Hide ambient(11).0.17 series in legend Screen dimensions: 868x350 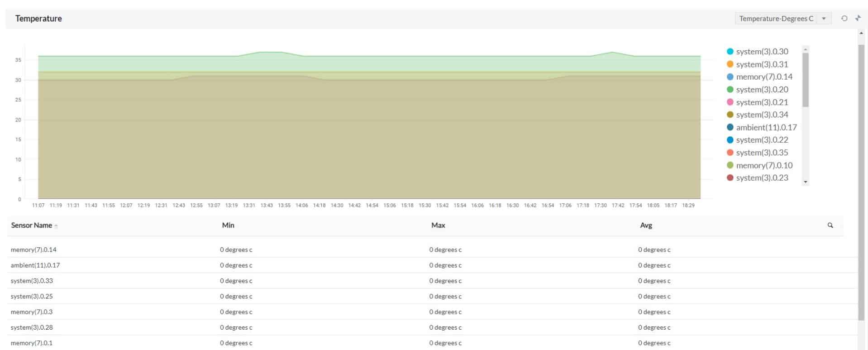click(x=762, y=127)
